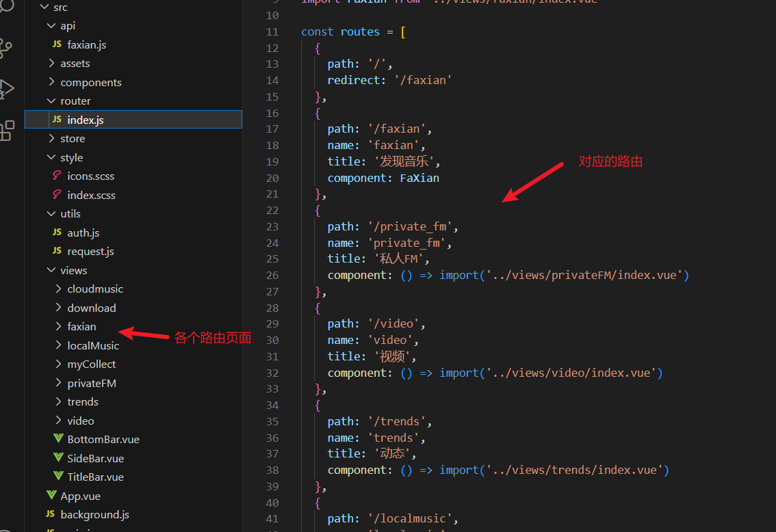
Task: Expand the cloudmusic folder
Action: click(x=58, y=289)
